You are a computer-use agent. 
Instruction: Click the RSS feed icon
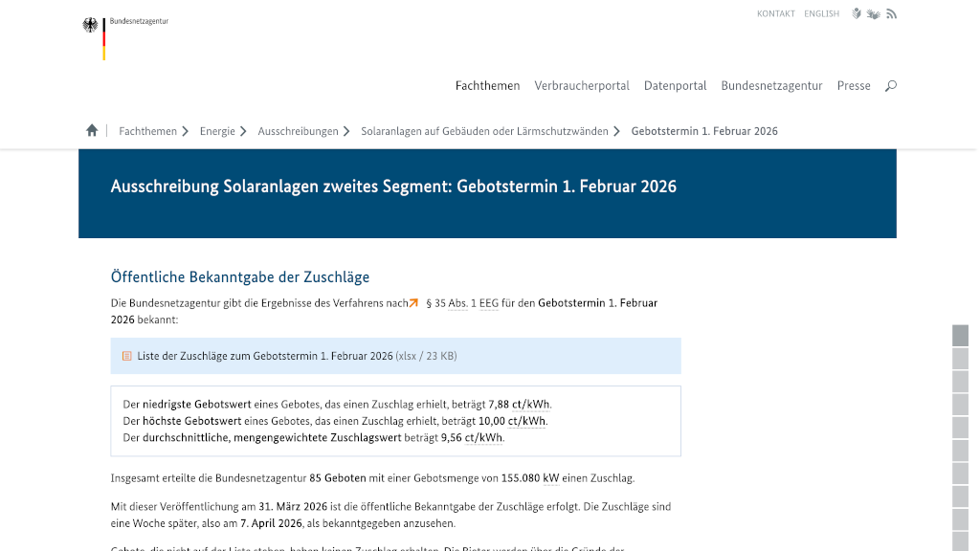click(x=891, y=13)
